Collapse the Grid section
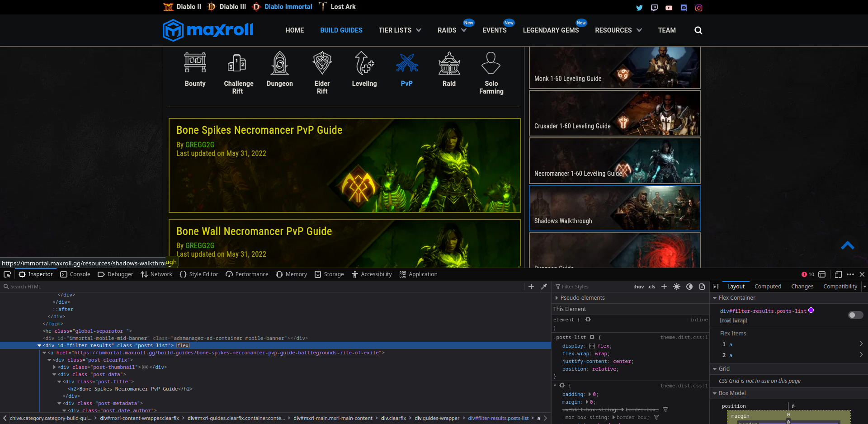 pos(715,369)
